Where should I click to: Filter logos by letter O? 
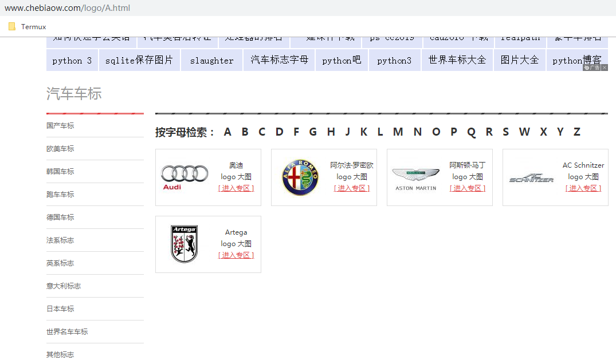[436, 132]
